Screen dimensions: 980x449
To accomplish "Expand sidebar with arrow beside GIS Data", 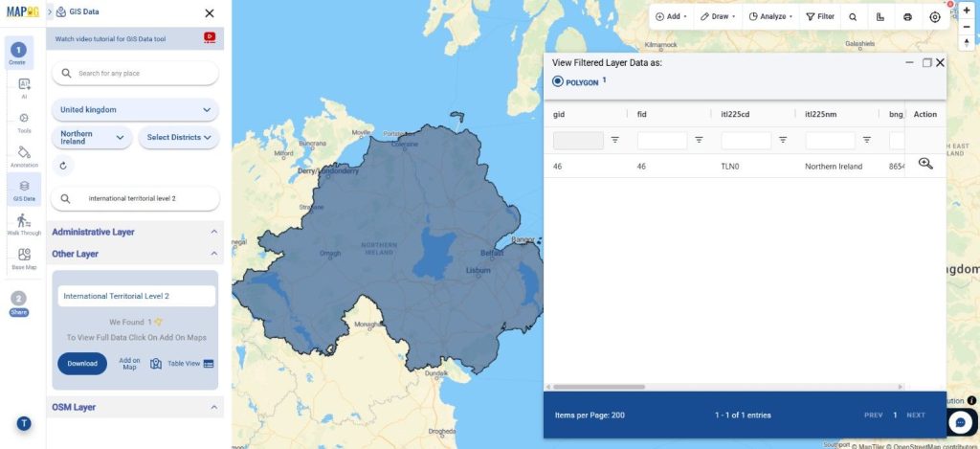I will click(50, 11).
